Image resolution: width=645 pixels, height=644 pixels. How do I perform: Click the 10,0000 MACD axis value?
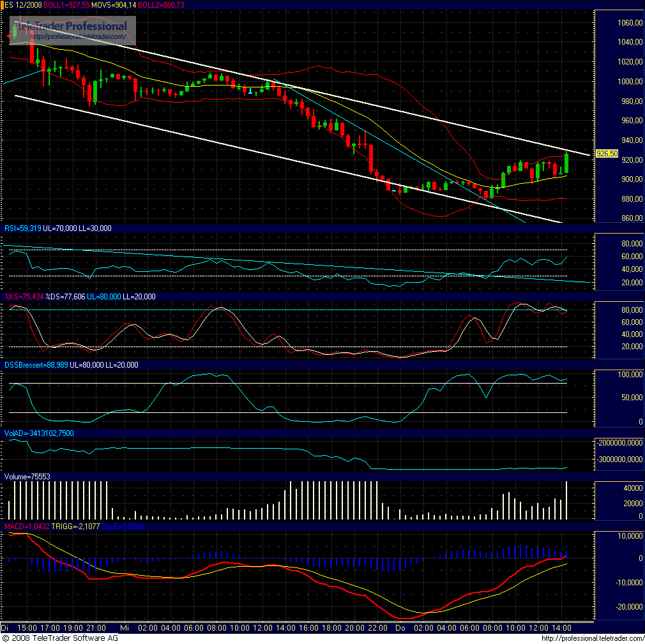click(x=632, y=536)
